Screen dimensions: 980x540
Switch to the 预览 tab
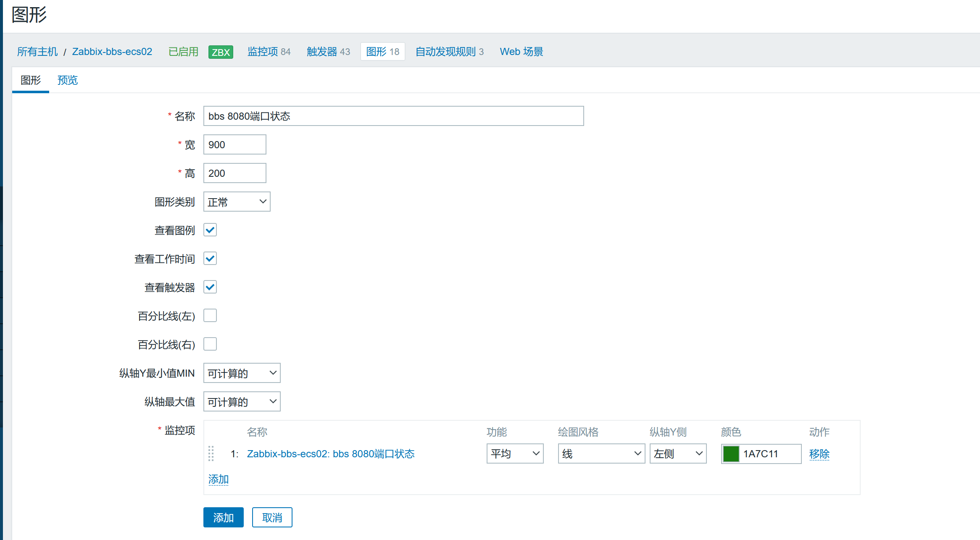coord(68,80)
